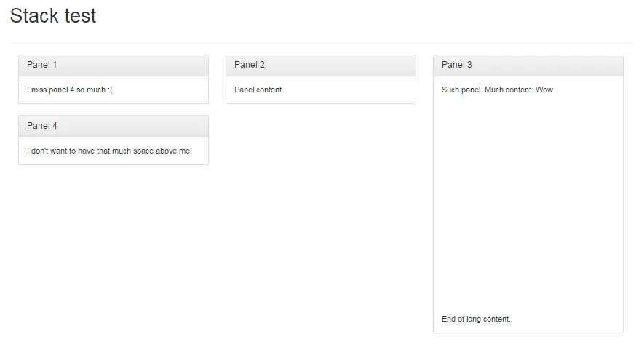Click the "Panel 2" title text
Viewport: 644px width, 345px height.
pyautogui.click(x=249, y=65)
